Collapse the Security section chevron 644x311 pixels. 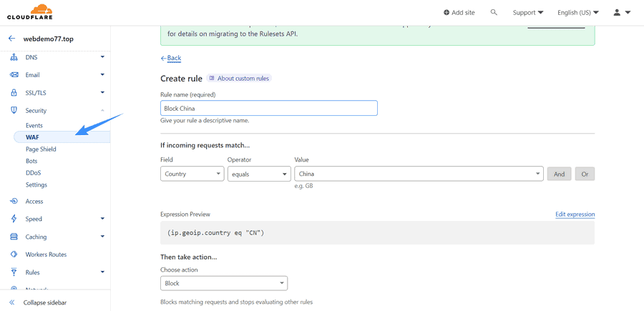pyautogui.click(x=102, y=110)
